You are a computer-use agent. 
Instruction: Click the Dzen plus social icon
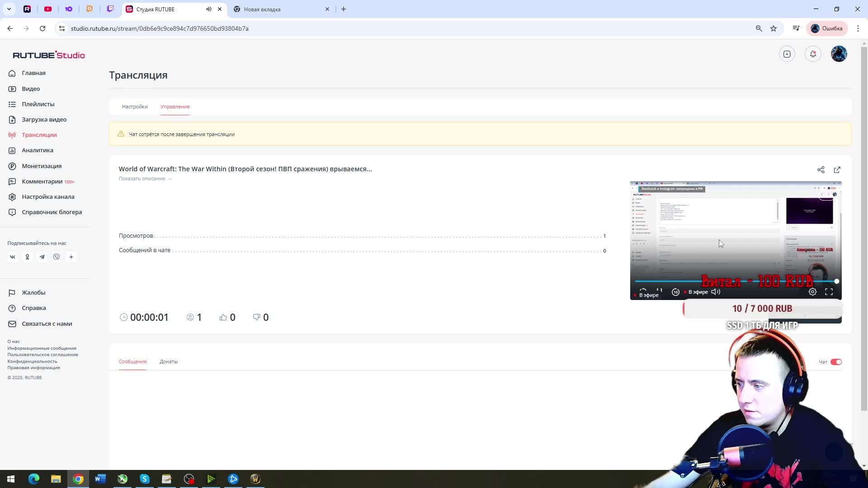[71, 257]
